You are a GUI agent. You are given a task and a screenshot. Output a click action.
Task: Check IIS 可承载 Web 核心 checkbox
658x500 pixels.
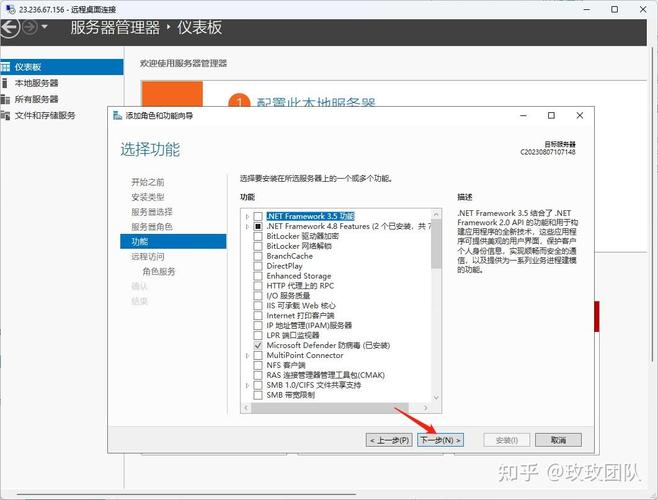click(258, 306)
